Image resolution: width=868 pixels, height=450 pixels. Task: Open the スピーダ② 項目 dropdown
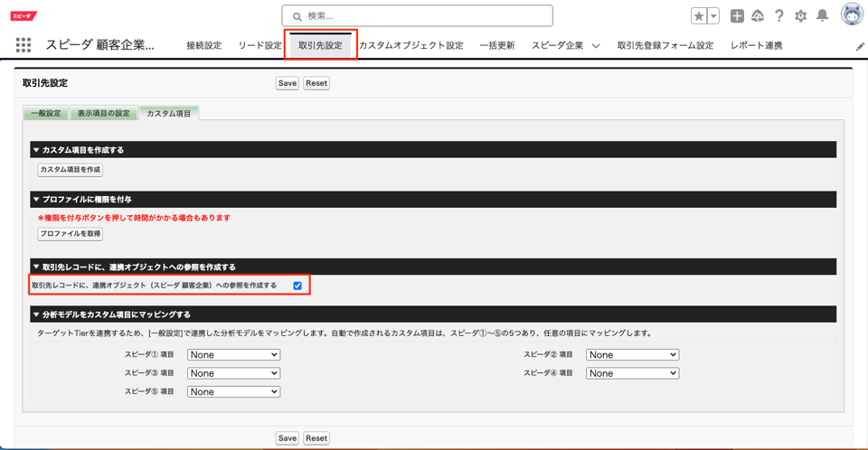pyautogui.click(x=633, y=355)
